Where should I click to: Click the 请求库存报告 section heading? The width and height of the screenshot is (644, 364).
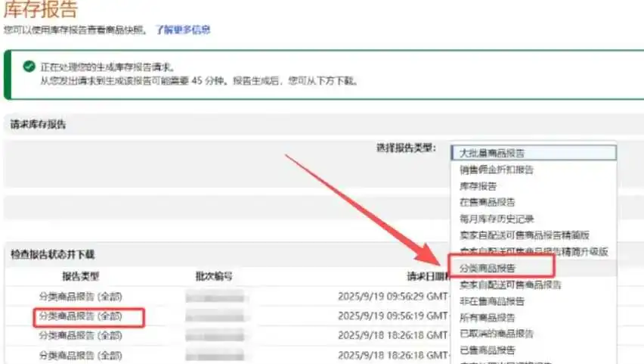pos(38,124)
